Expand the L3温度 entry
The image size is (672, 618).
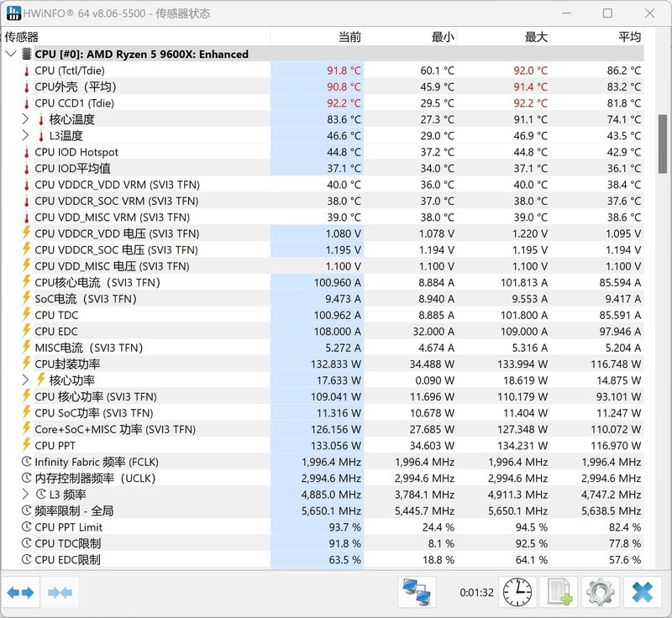click(26, 135)
